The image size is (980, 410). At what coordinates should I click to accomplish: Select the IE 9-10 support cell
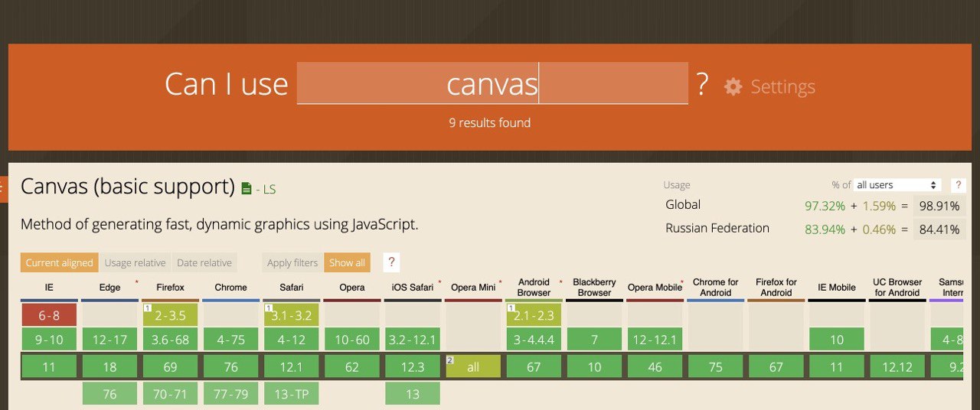click(49, 340)
